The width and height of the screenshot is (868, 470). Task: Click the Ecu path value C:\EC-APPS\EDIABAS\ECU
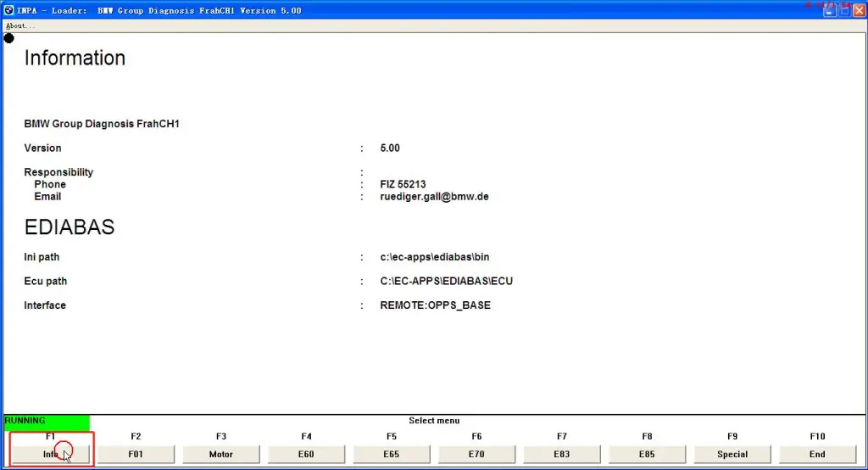pyautogui.click(x=446, y=281)
